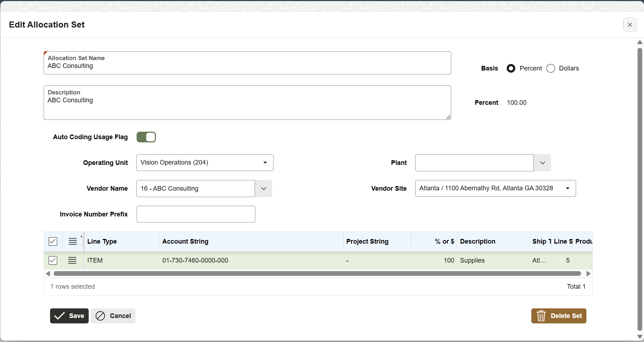Image resolution: width=644 pixels, height=342 pixels.
Task: Click the dialog vertical scrollbar
Action: coord(640,190)
